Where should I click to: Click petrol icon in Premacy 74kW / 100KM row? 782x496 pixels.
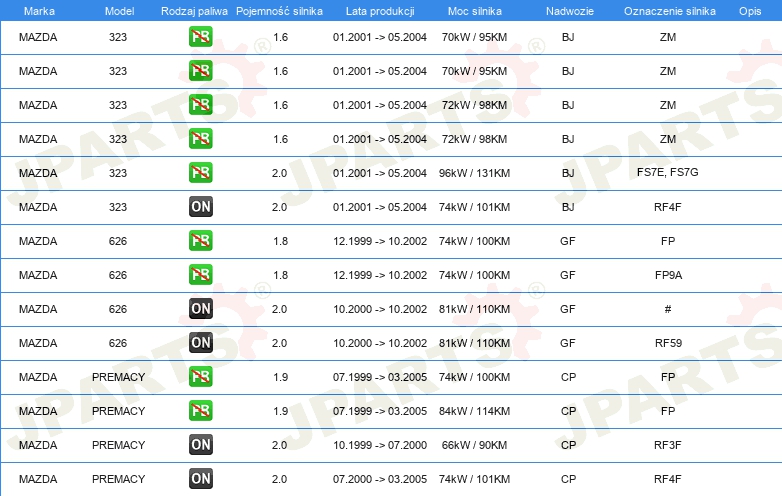[x=200, y=376]
